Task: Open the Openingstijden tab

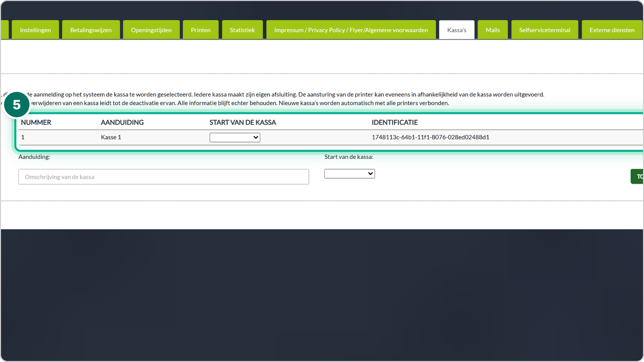Action: click(151, 30)
